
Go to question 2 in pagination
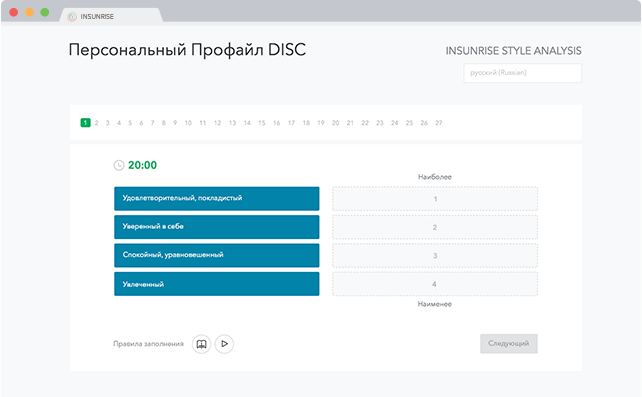97,123
